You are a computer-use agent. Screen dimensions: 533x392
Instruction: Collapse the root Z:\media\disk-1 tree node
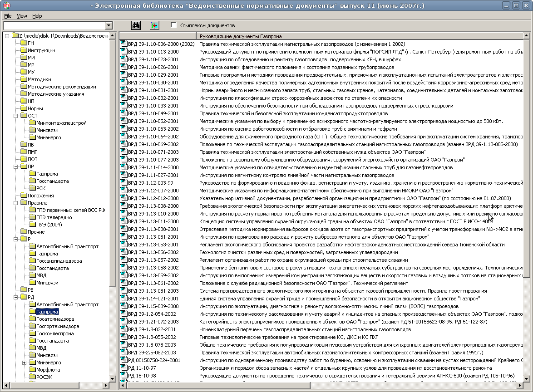[7, 36]
